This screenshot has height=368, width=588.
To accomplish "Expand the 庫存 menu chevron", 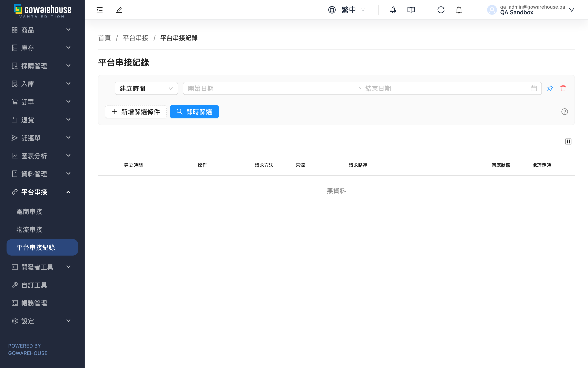I will click(69, 48).
